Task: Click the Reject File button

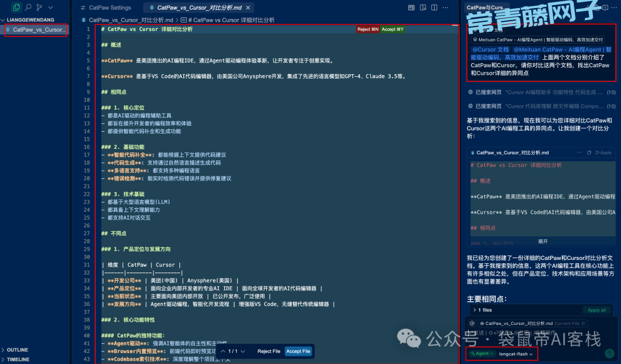Action: point(269,351)
